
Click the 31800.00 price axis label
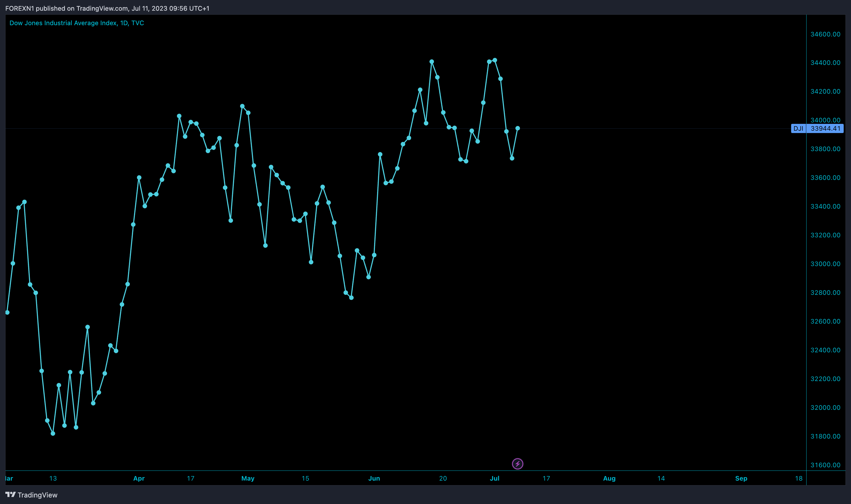point(825,436)
